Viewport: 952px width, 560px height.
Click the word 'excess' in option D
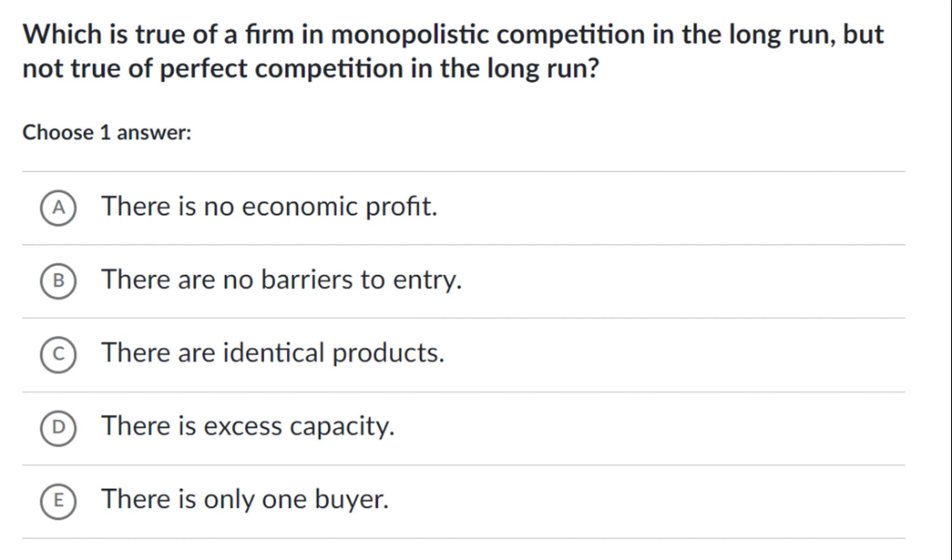(243, 426)
